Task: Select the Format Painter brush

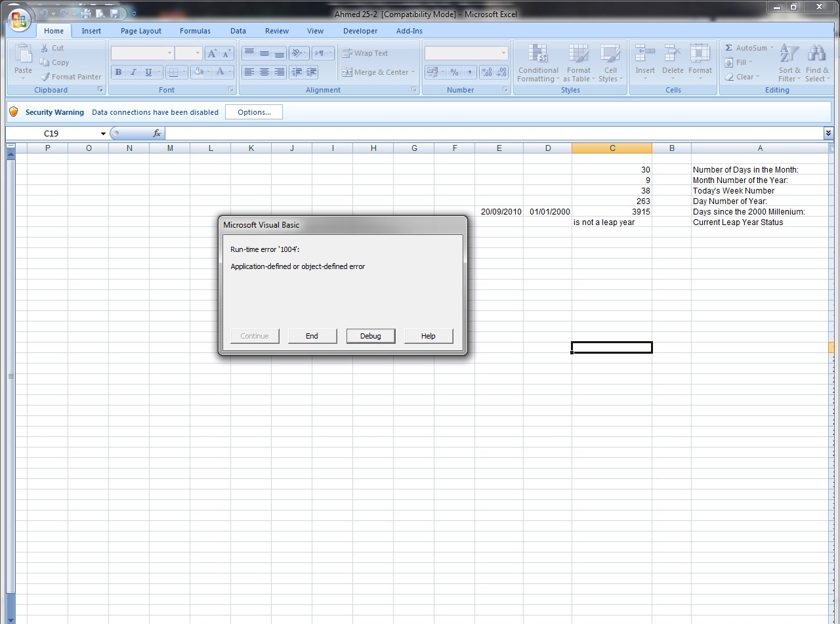Action: [70, 77]
